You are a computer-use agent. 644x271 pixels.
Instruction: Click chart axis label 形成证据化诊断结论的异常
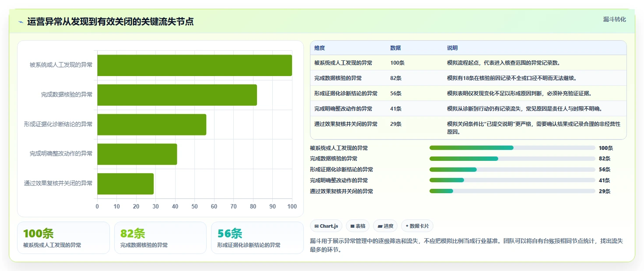(x=58, y=124)
